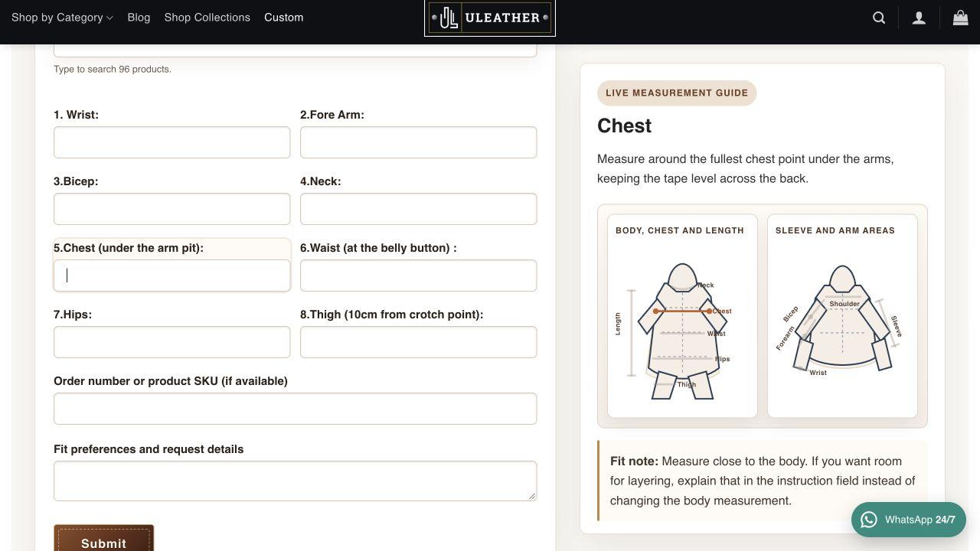Viewport: 980px width, 551px height.
Task: Click the Order number or SKU field
Action: [x=295, y=409]
